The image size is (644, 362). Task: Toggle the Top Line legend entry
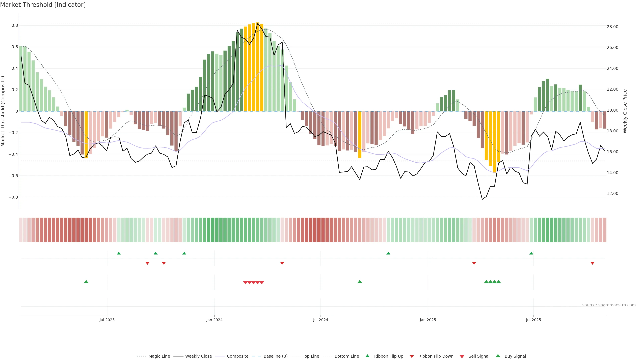pos(311,356)
